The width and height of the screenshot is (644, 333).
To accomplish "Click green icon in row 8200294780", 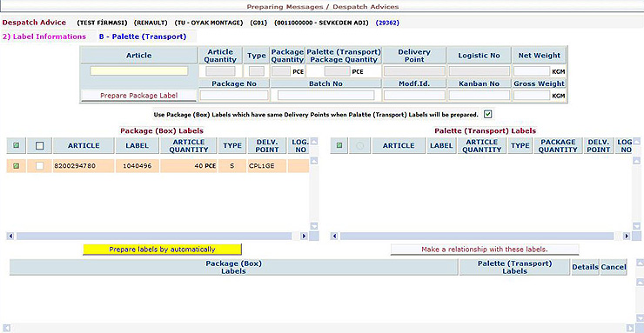I will click(16, 166).
